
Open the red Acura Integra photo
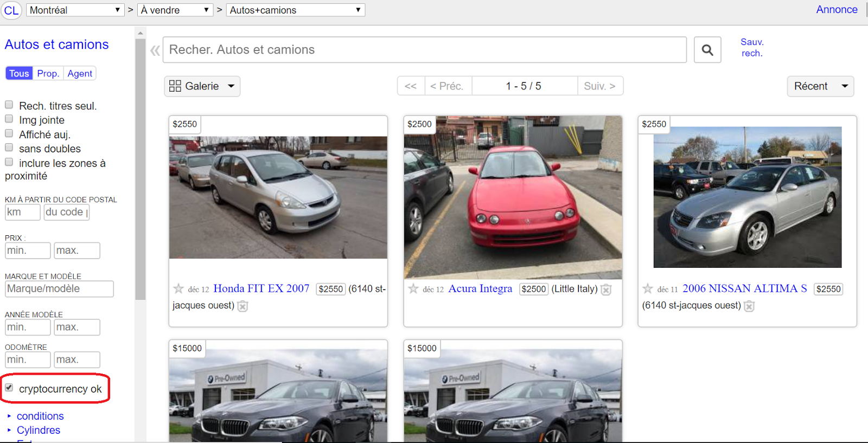click(x=513, y=197)
